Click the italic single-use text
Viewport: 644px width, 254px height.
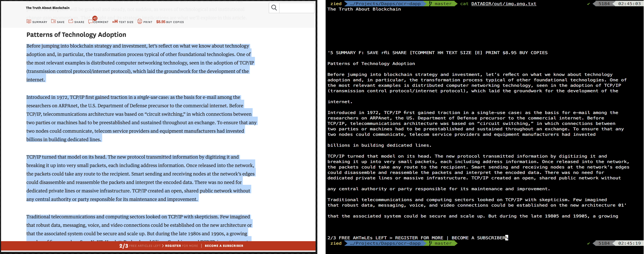click(147, 97)
